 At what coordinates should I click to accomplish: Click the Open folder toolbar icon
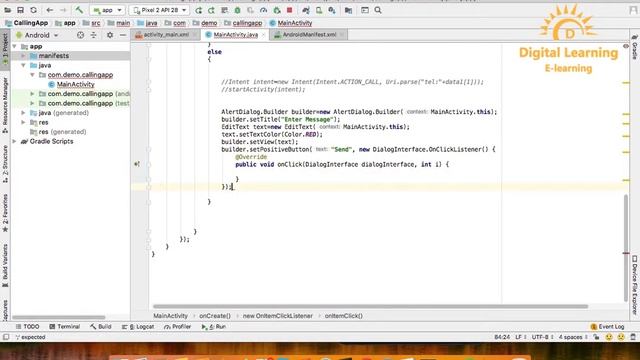pos(7,10)
